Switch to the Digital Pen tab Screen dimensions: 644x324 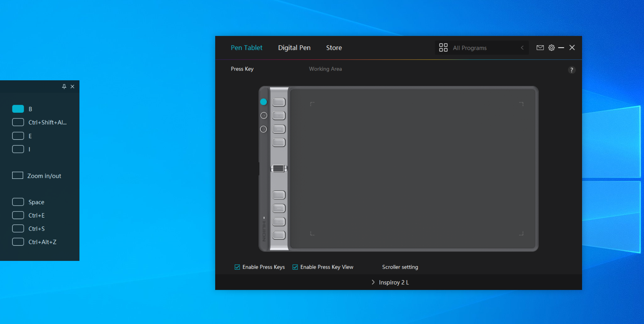(x=294, y=48)
